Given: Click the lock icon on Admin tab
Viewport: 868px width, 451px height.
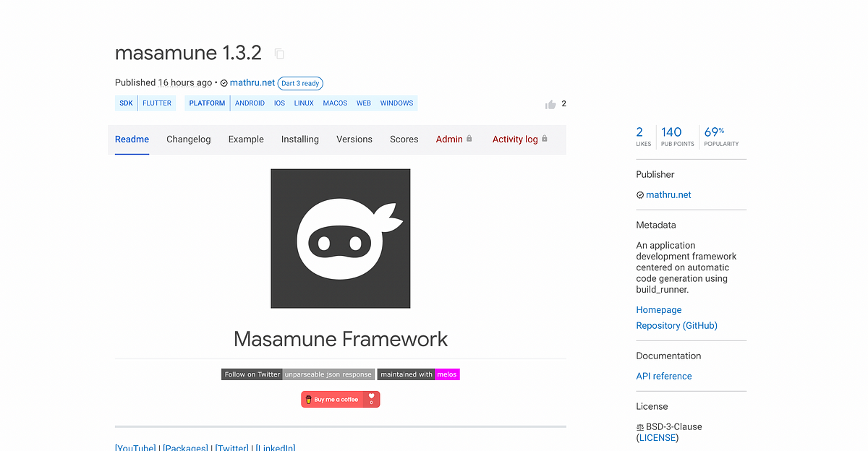Looking at the screenshot, I should pyautogui.click(x=469, y=139).
